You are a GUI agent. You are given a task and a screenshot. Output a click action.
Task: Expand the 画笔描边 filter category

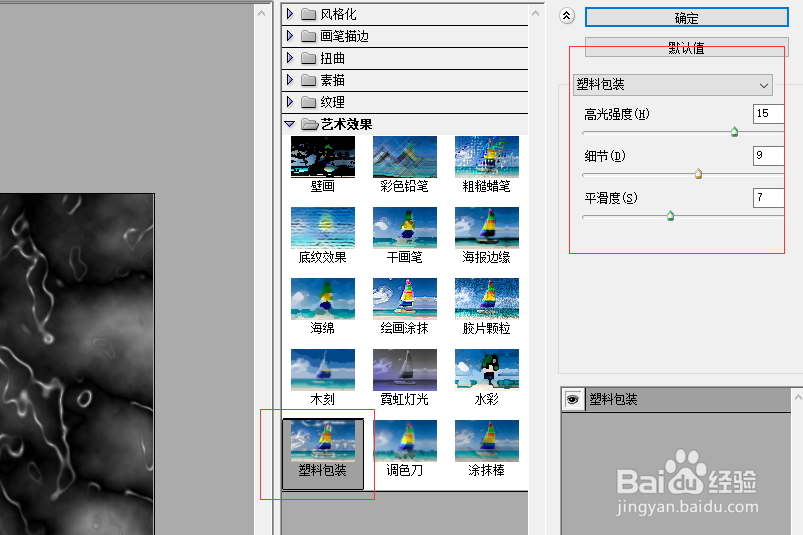point(290,36)
